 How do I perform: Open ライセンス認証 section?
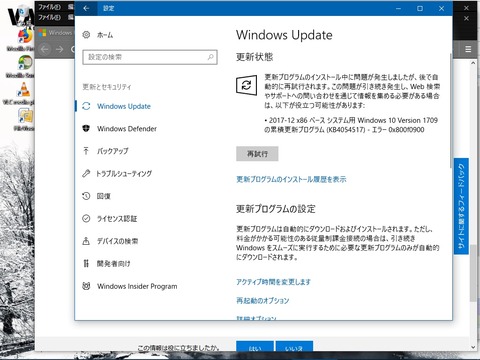coord(117,219)
